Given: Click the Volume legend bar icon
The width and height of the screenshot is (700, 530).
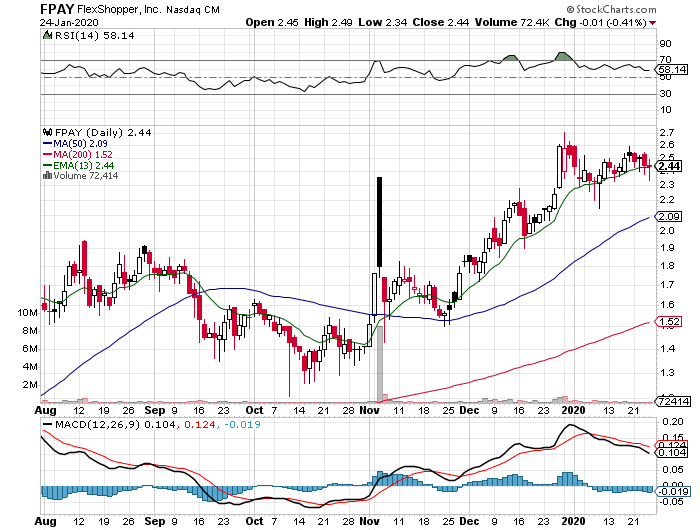Looking at the screenshot, I should [x=45, y=176].
